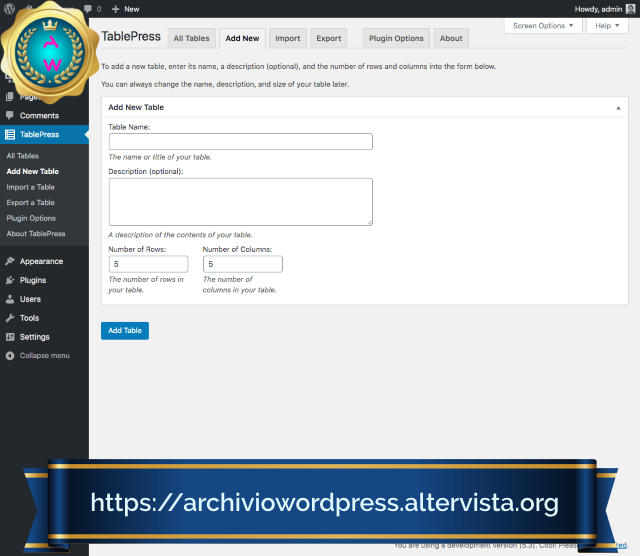Click the WordPress logo icon

pos(9,9)
